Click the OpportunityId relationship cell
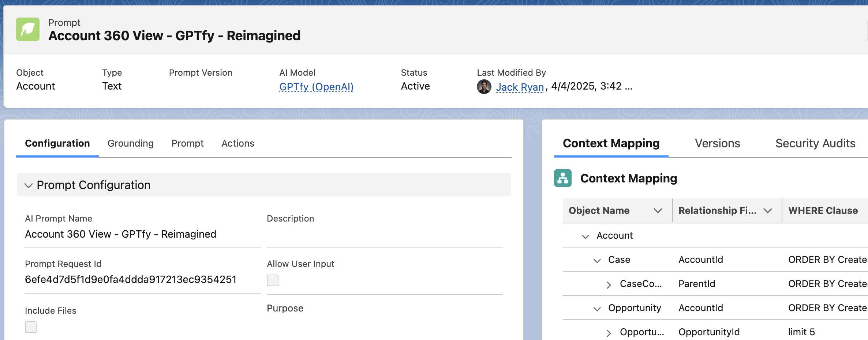Screen dimensions: 868x340 (709, 332)
